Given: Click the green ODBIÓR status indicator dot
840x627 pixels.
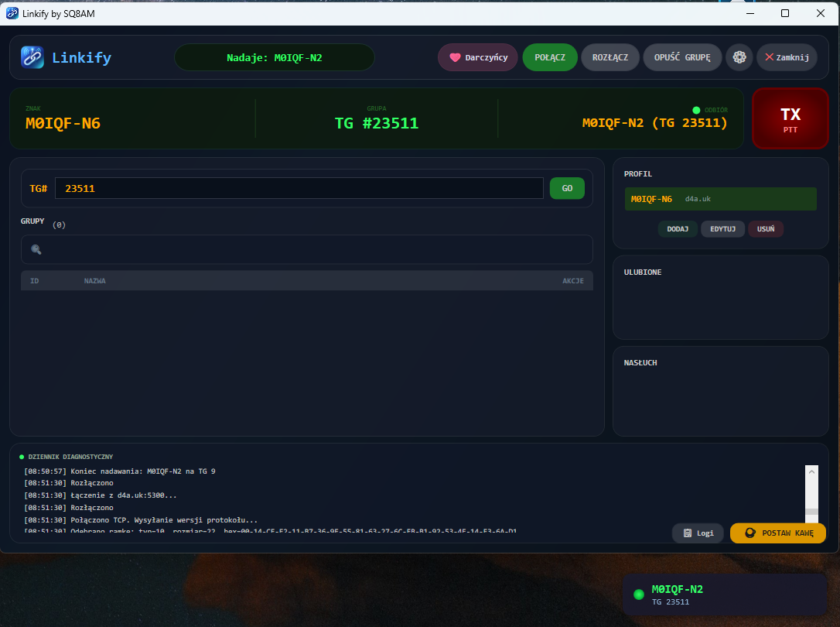Looking at the screenshot, I should [x=696, y=110].
